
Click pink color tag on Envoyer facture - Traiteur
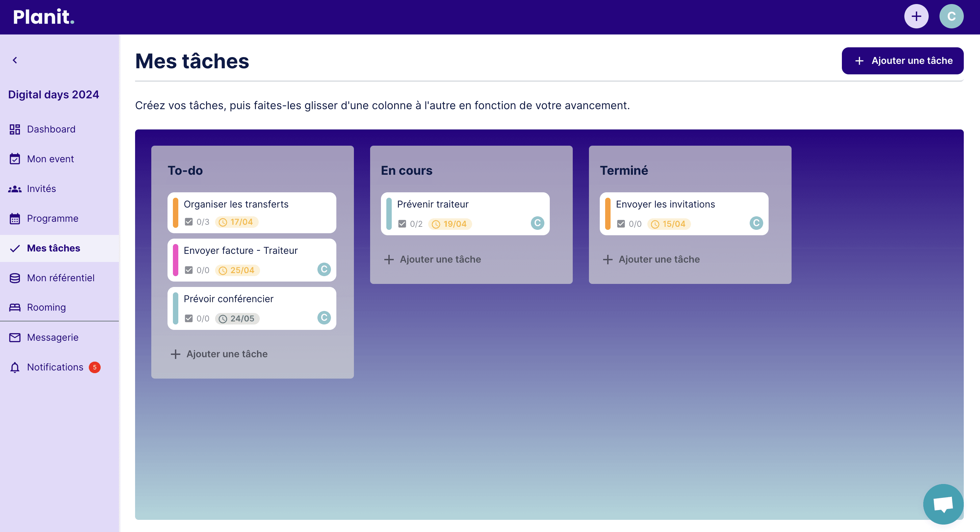pyautogui.click(x=175, y=260)
